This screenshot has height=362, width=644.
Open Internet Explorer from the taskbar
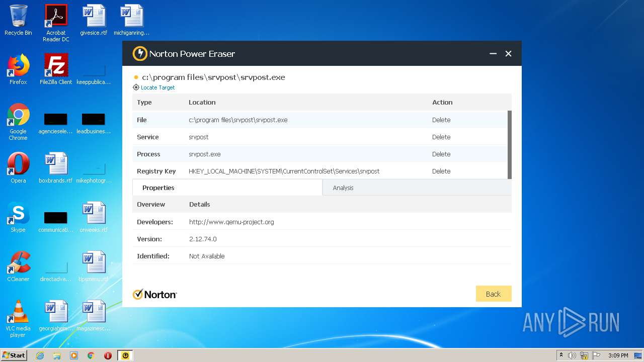pos(40,355)
